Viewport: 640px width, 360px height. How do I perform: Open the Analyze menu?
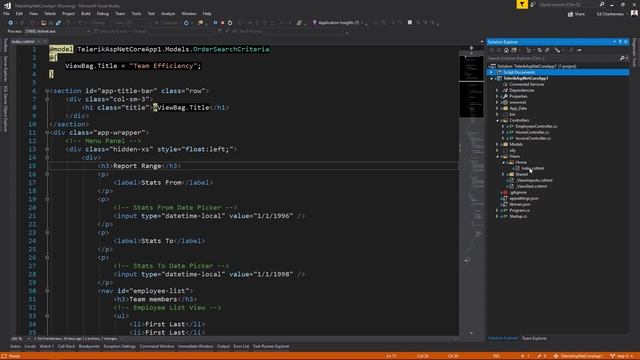coord(168,13)
